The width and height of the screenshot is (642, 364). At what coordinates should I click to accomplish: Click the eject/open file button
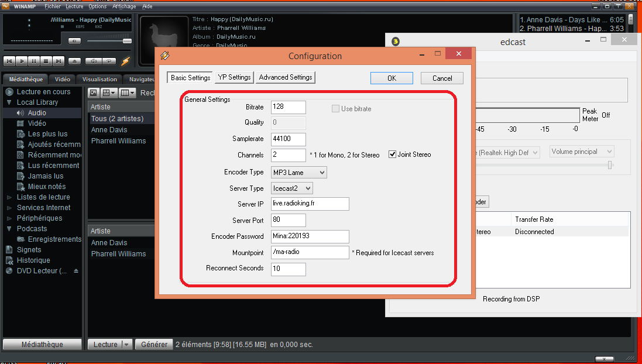[x=74, y=61]
